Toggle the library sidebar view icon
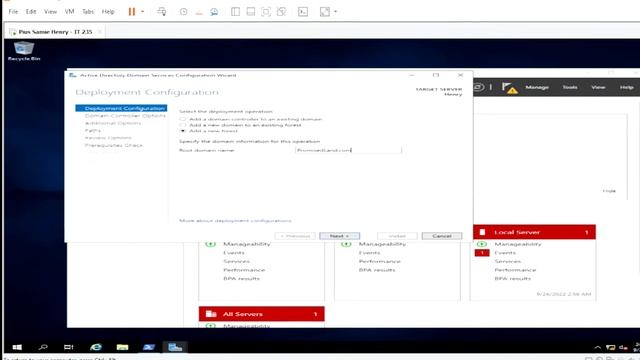This screenshot has width=640, height=360. click(x=236, y=12)
